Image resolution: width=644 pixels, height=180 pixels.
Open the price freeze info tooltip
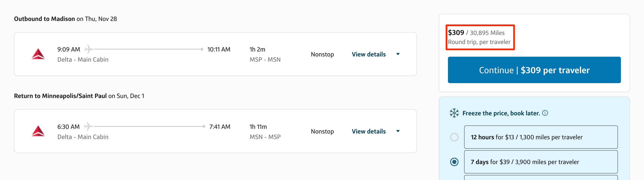pos(546,113)
